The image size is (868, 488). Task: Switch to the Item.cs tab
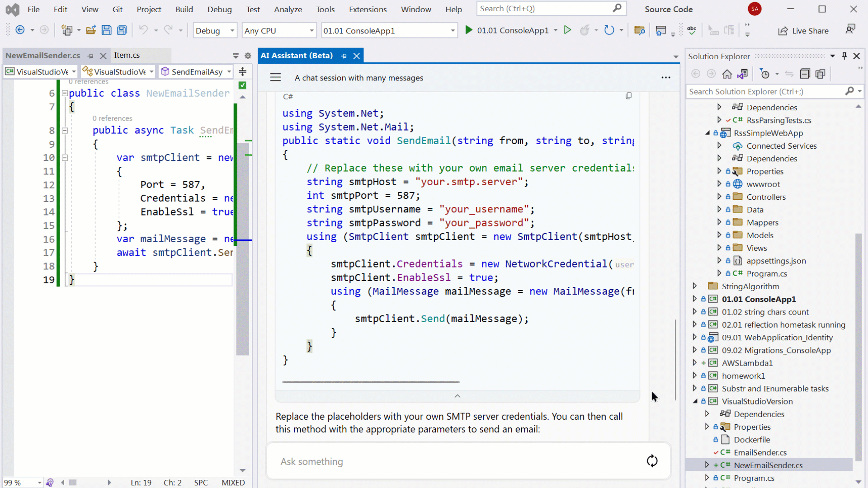[127, 55]
